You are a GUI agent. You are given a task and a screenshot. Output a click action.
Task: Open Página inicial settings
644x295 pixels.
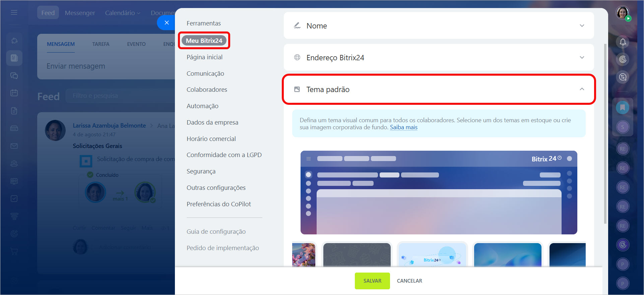[x=204, y=57]
